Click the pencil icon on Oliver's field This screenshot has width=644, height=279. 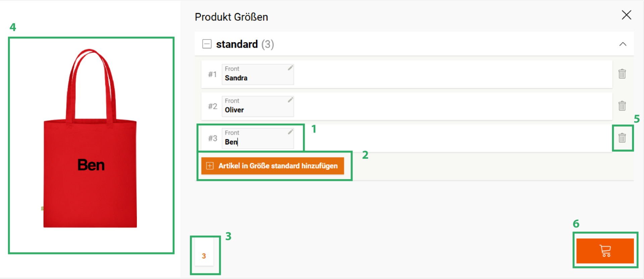[x=290, y=100]
